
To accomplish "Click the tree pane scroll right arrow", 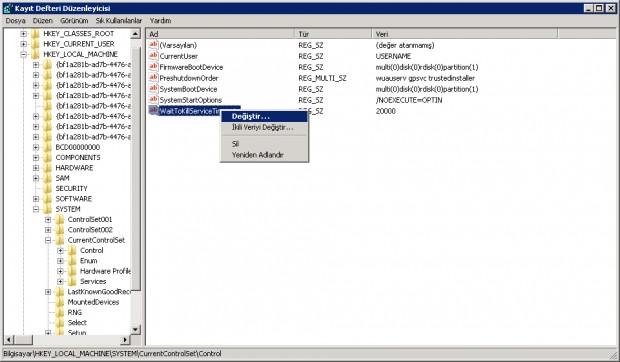I will click(125, 339).
